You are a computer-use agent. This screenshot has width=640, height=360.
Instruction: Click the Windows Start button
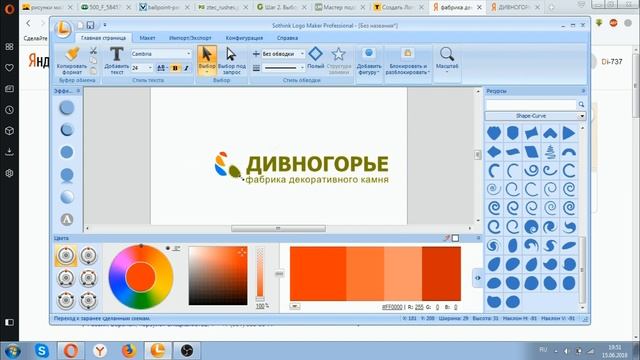[x=13, y=351]
